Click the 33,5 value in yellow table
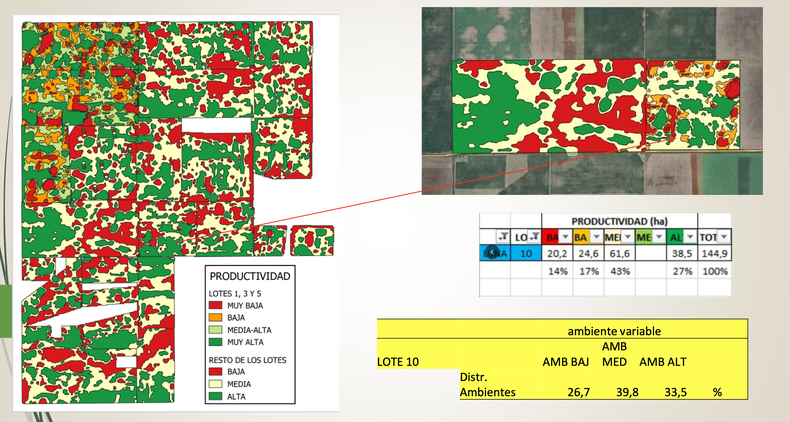The width and height of the screenshot is (790, 422). (676, 392)
